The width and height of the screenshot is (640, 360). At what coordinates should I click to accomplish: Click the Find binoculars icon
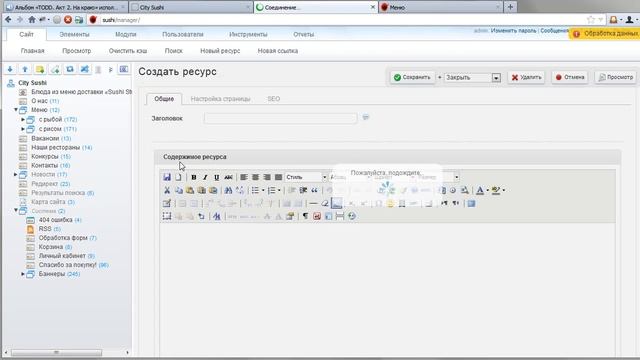[228, 190]
